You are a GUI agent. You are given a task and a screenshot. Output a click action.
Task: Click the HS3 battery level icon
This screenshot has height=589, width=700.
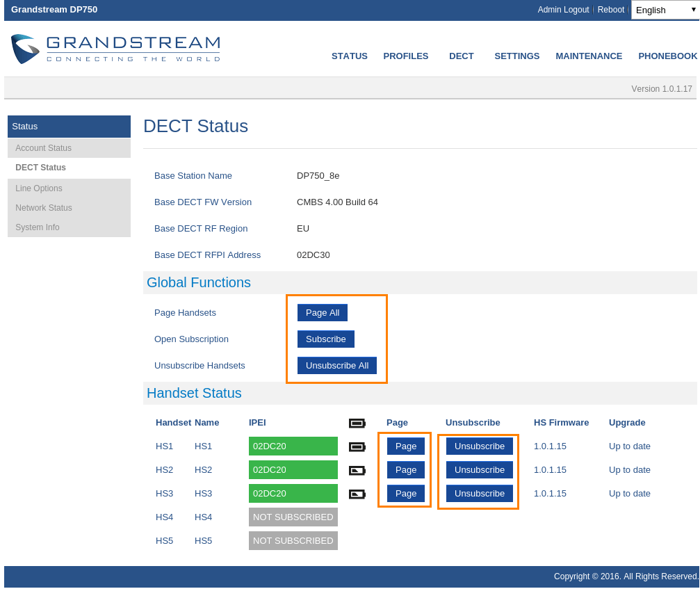pos(357,494)
